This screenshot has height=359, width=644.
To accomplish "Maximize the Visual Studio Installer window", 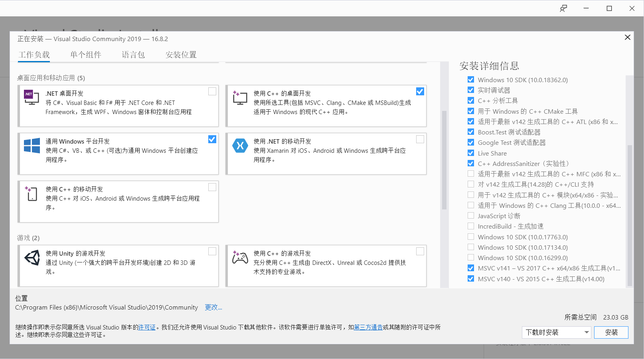I will tap(609, 8).
